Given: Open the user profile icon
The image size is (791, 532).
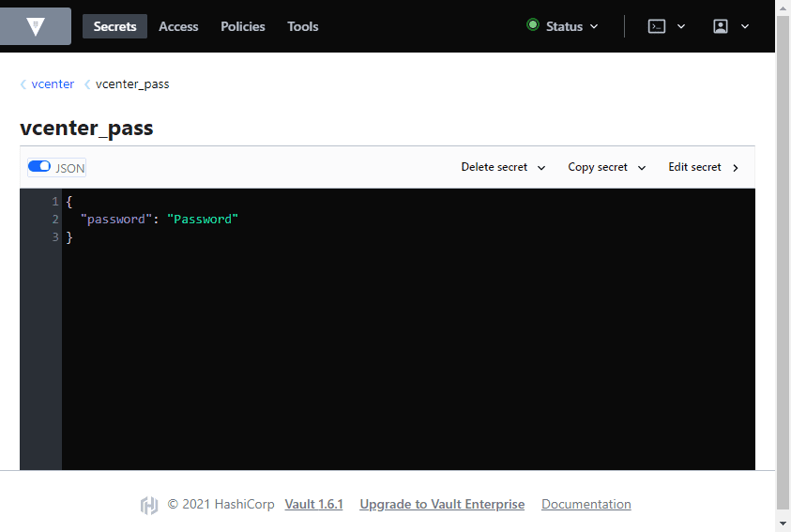Looking at the screenshot, I should click(x=721, y=26).
